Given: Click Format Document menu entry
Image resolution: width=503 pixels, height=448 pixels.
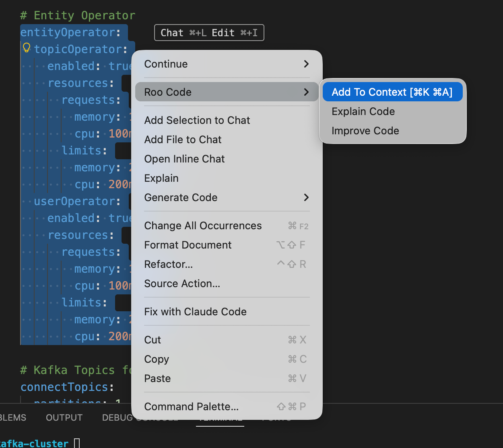Looking at the screenshot, I should (x=188, y=245).
